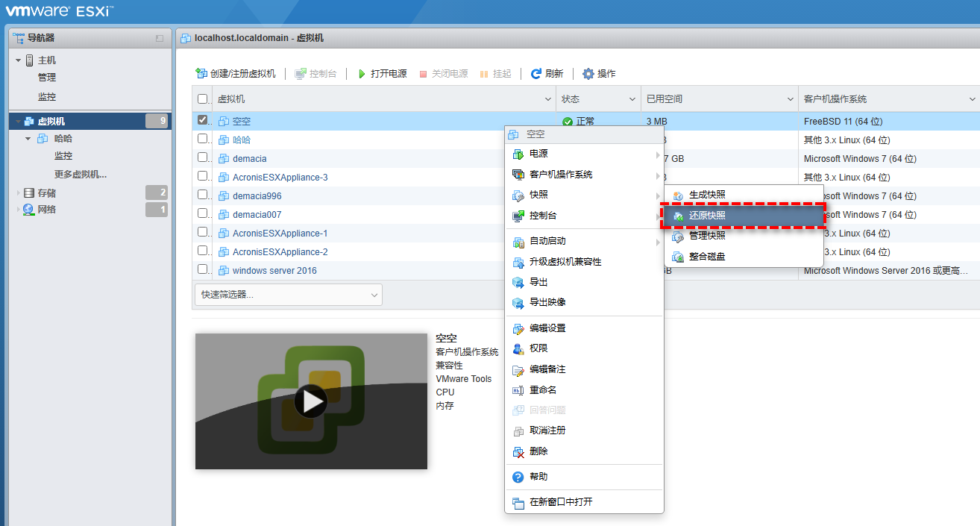Click the refresh icon in toolbar
980x526 pixels.
point(535,74)
